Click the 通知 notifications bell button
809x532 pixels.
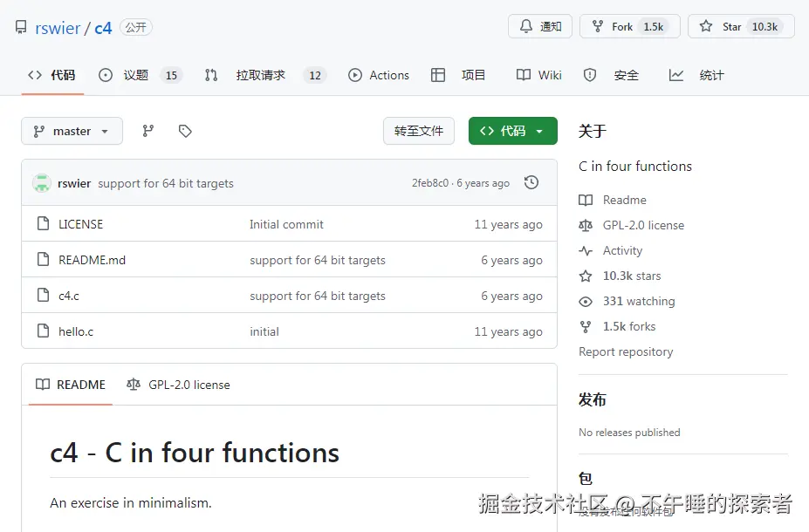[x=539, y=26]
